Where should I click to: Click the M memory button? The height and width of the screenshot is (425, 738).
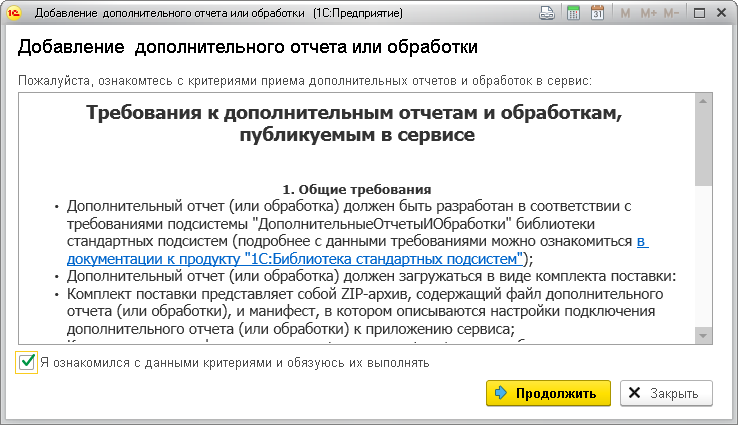pos(626,14)
